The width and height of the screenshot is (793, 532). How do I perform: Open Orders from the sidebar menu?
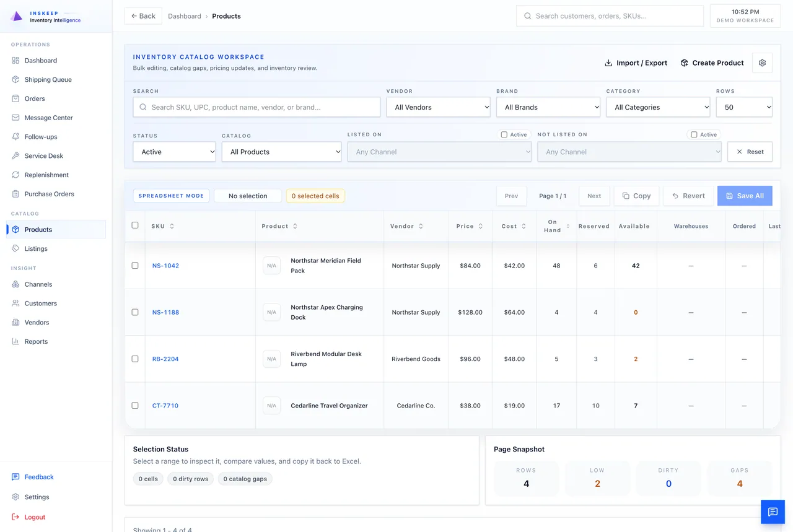(56, 98)
